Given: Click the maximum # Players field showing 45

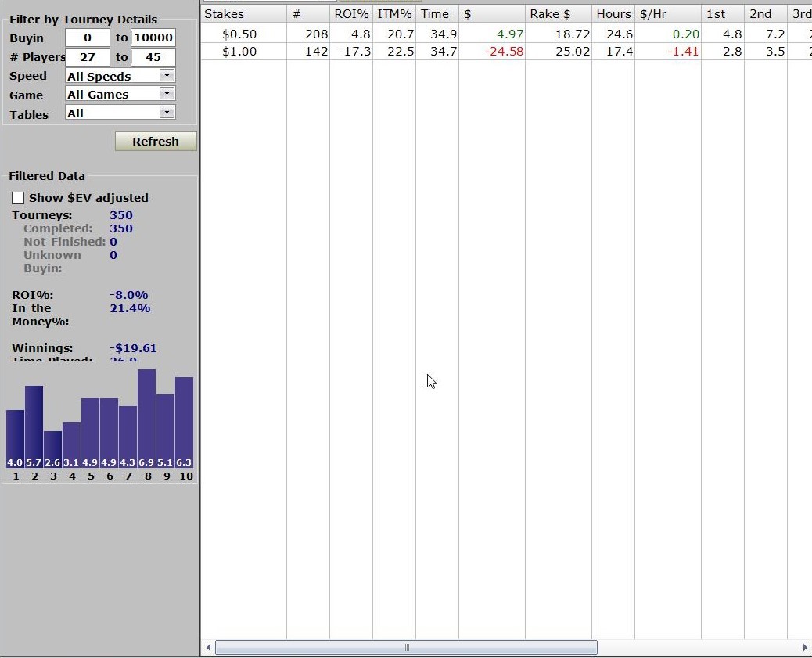Looking at the screenshot, I should pos(153,57).
